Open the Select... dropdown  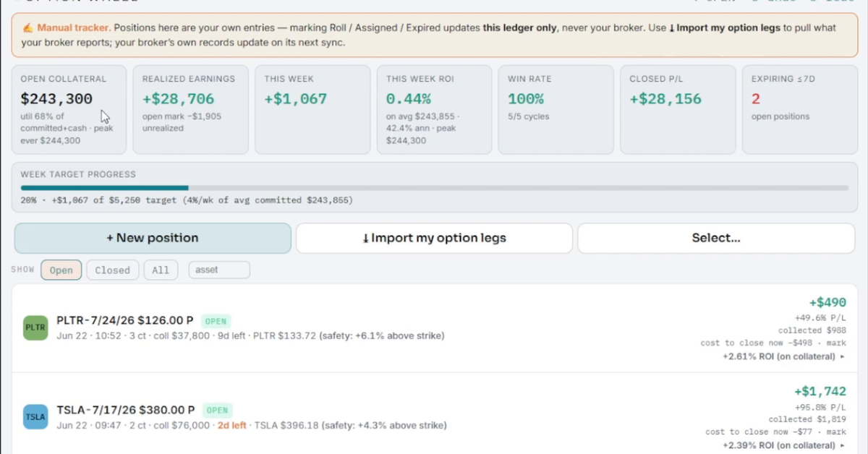coord(716,238)
